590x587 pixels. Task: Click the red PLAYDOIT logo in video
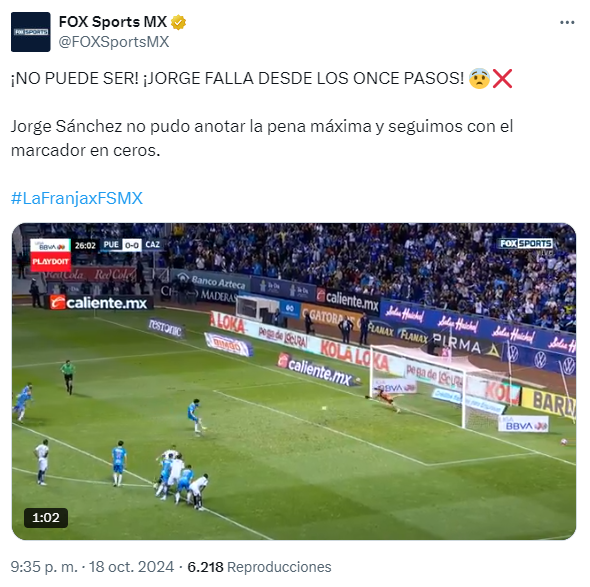(50, 262)
